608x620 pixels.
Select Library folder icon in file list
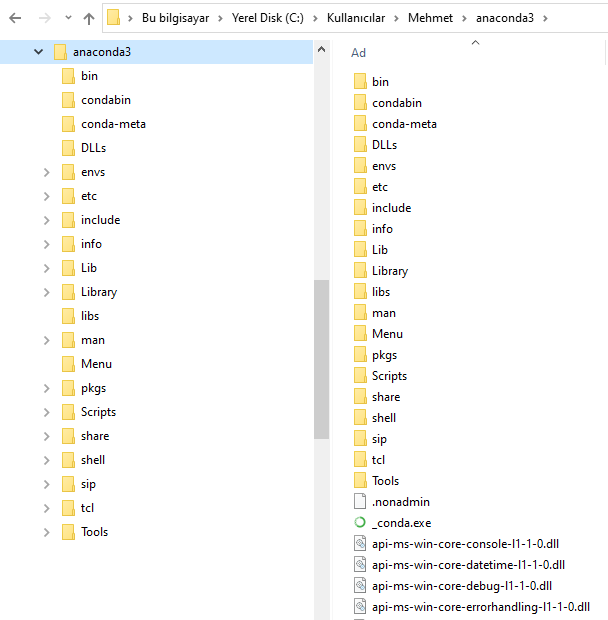pos(360,270)
